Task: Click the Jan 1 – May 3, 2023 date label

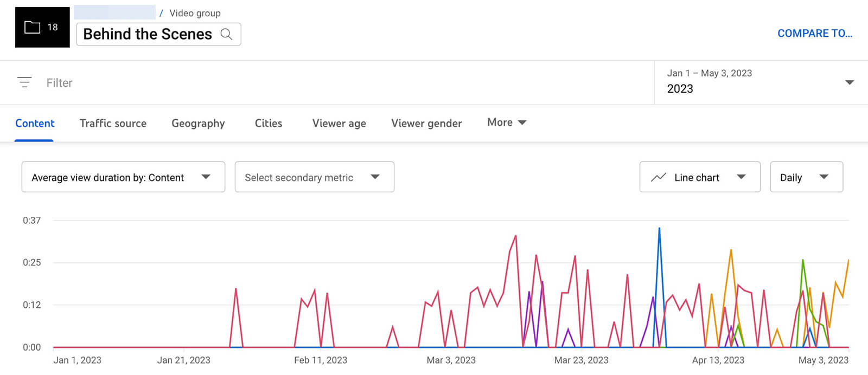Action: point(709,73)
